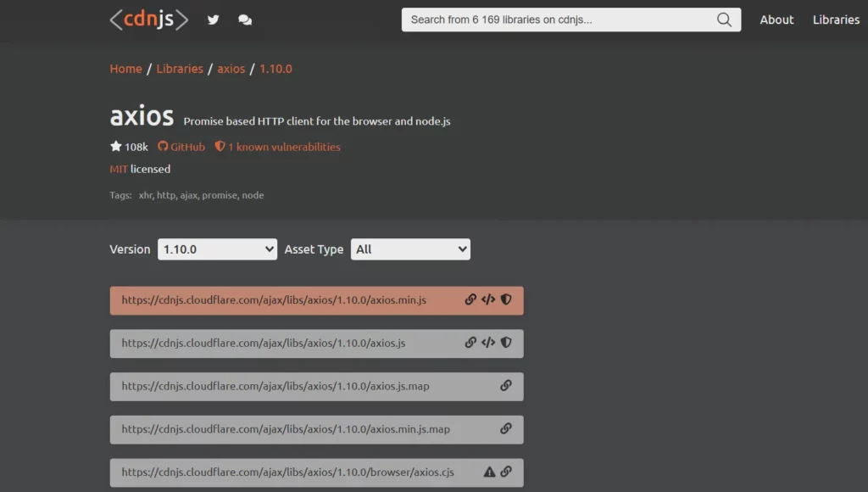Open the About menu item
The image size is (868, 492).
pyautogui.click(x=776, y=20)
